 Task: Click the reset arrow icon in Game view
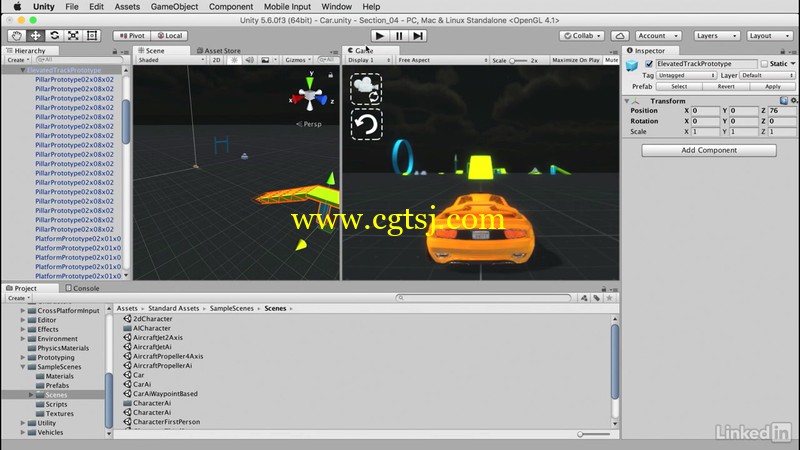[x=366, y=124]
